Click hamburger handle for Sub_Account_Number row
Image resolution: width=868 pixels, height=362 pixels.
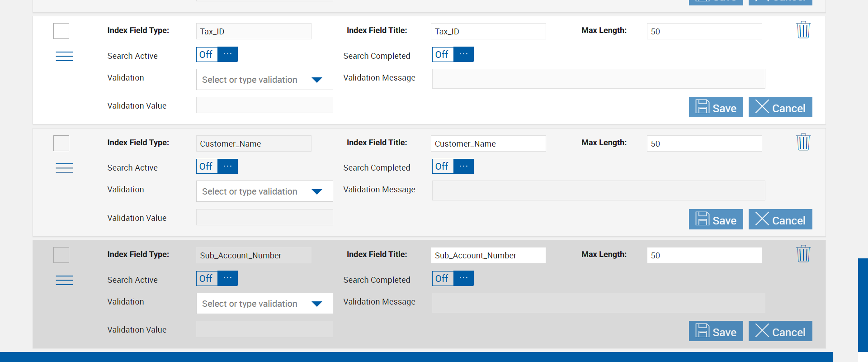click(x=64, y=280)
